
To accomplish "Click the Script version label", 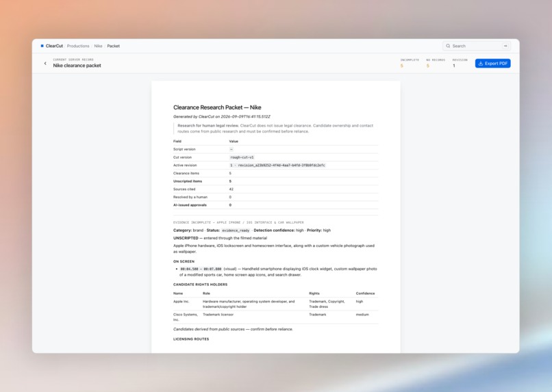I will pos(184,149).
